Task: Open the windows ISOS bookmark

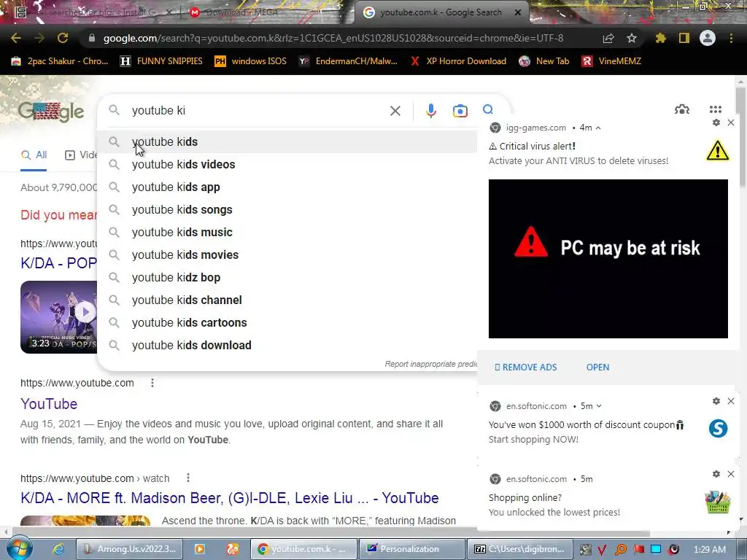Action: click(251, 61)
